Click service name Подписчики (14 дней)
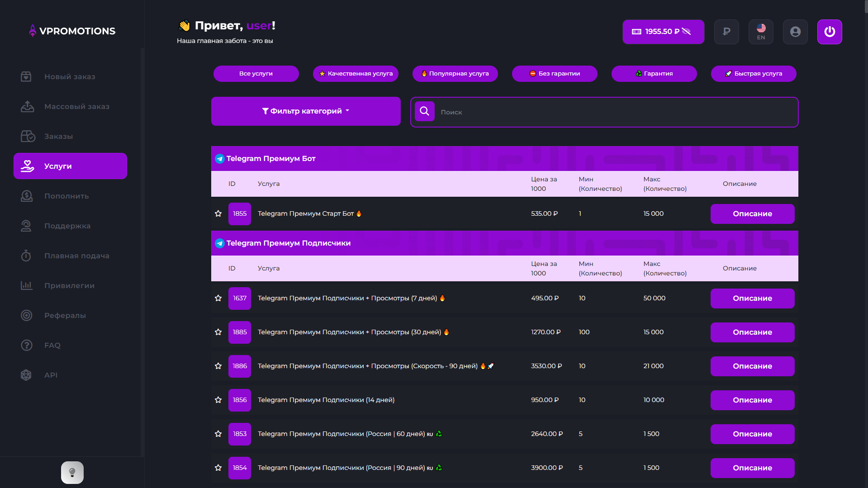 tap(326, 400)
